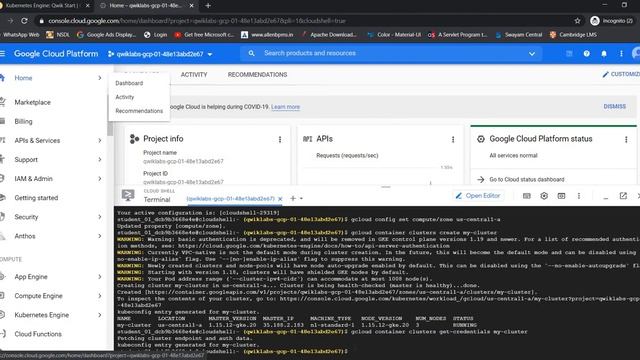Image resolution: width=640 pixels, height=360 pixels.
Task: Click the CUSTOMIZE dashboard button
Action: (621, 74)
